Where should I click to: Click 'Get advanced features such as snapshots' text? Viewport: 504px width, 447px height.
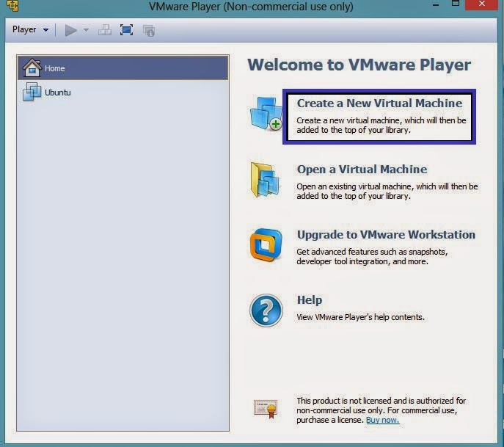tap(372, 256)
